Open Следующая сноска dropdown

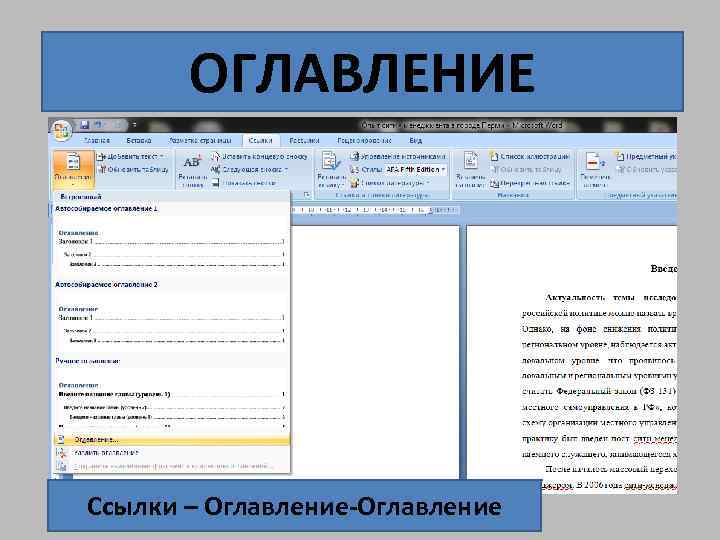249,169
